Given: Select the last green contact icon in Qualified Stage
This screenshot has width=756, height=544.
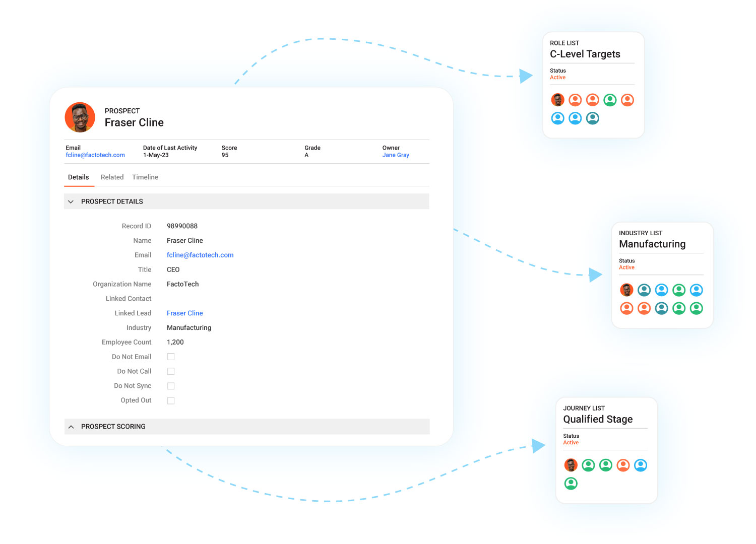Looking at the screenshot, I should (x=571, y=483).
